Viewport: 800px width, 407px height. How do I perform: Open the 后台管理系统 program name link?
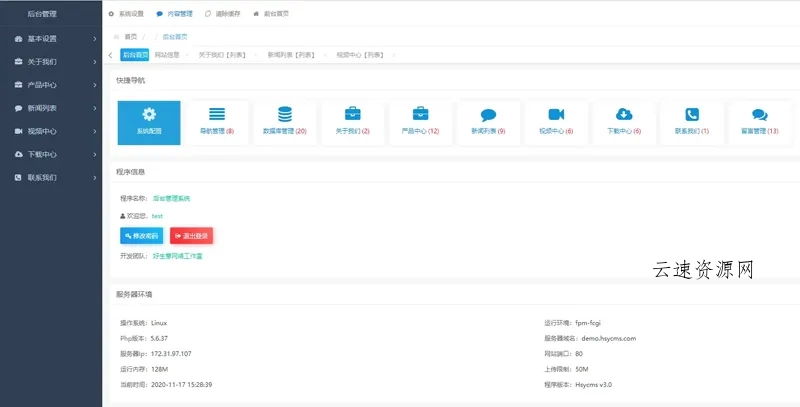click(x=171, y=198)
